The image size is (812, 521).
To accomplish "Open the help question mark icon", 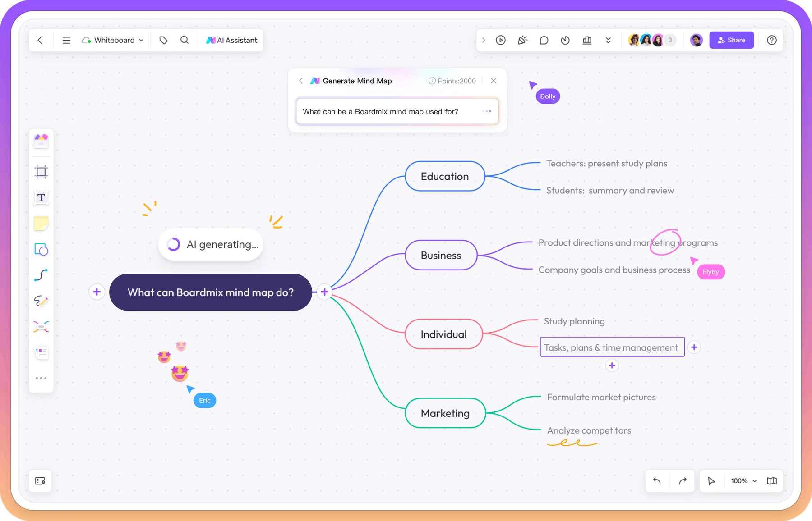I will pyautogui.click(x=772, y=40).
